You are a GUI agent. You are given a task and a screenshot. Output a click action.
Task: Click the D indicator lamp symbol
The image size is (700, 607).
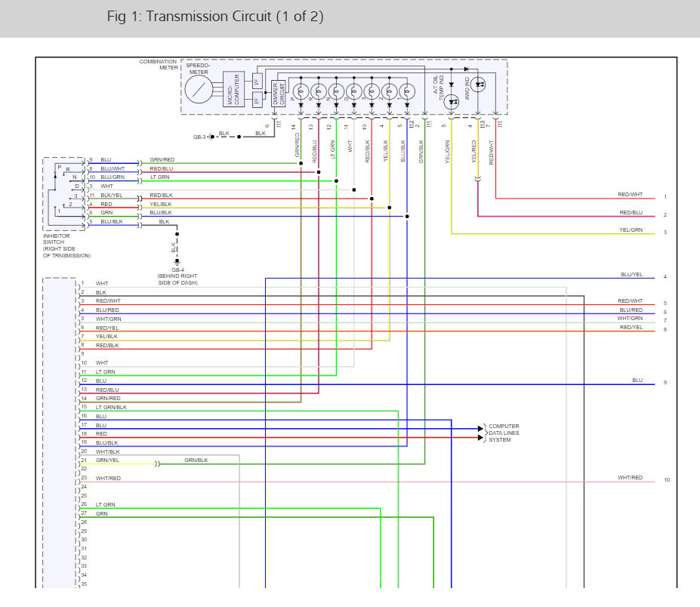tap(354, 92)
